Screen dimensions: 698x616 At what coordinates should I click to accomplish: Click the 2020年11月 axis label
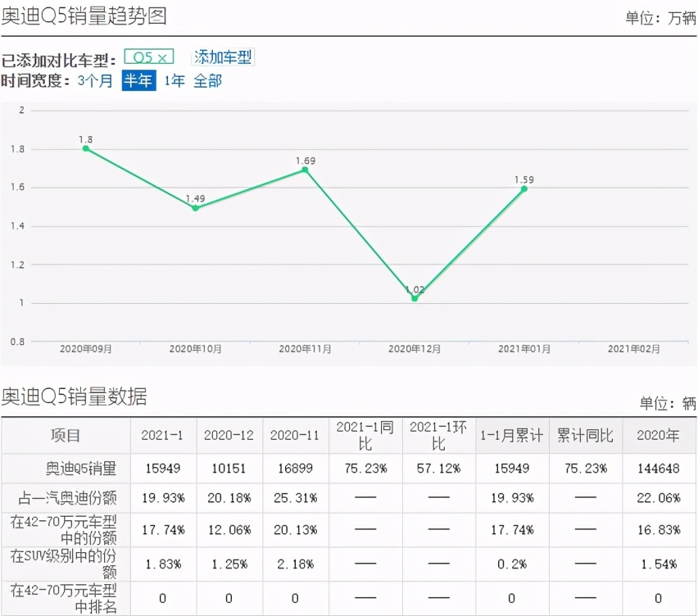(305, 349)
